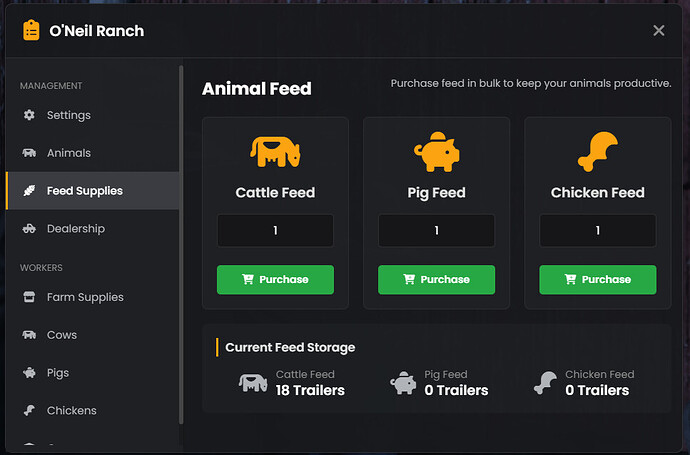Click the gray cow icon in Current Feed Storage

pyautogui.click(x=253, y=382)
